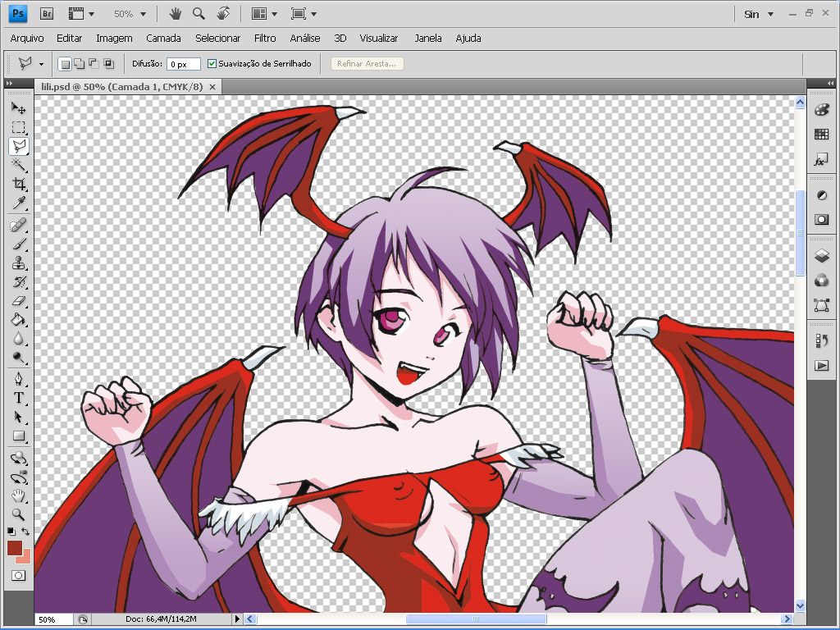Viewport: 840px width, 630px height.
Task: Select the Eraser tool
Action: 19,300
